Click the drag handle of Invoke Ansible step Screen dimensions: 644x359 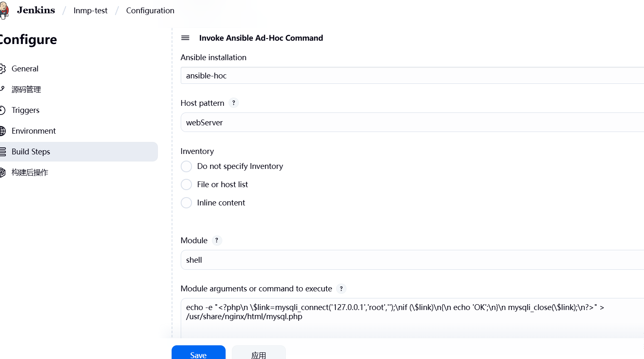tap(185, 38)
